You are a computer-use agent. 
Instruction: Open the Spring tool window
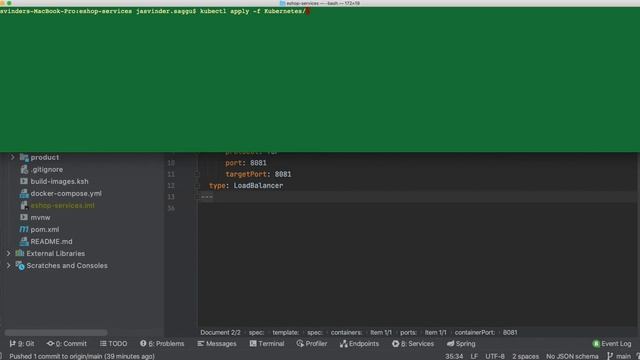tap(461, 344)
